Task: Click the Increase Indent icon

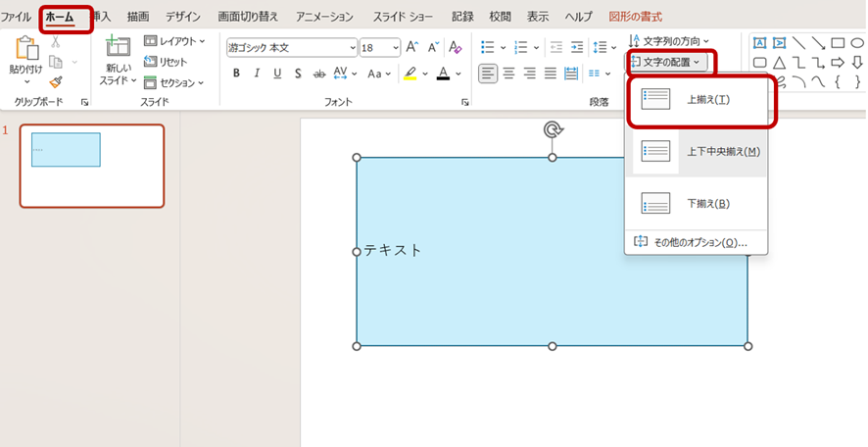Action: point(579,47)
